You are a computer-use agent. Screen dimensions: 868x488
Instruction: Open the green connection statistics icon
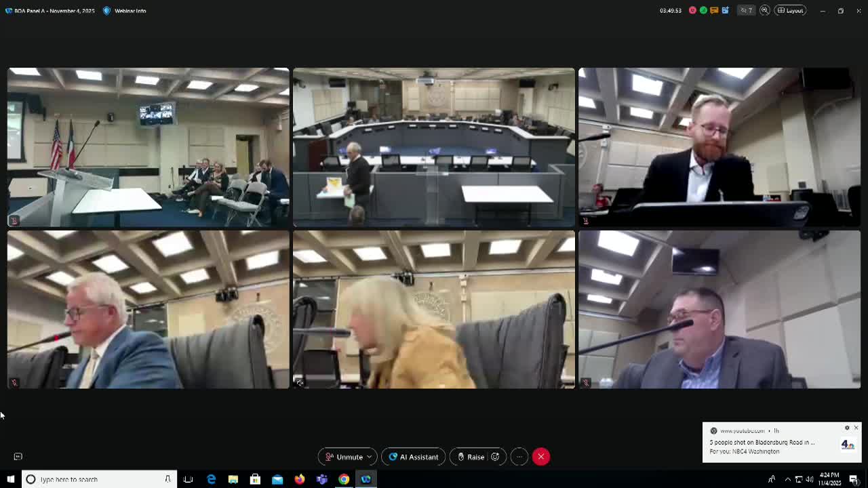703,11
